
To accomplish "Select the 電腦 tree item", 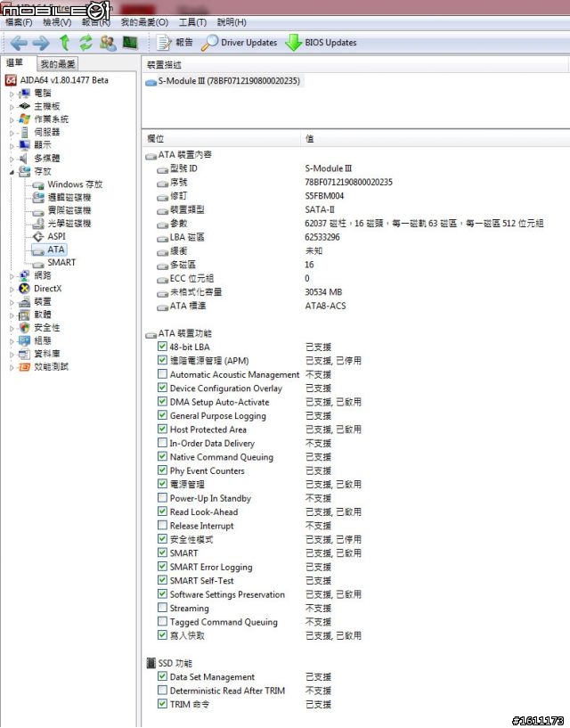I will [36, 94].
